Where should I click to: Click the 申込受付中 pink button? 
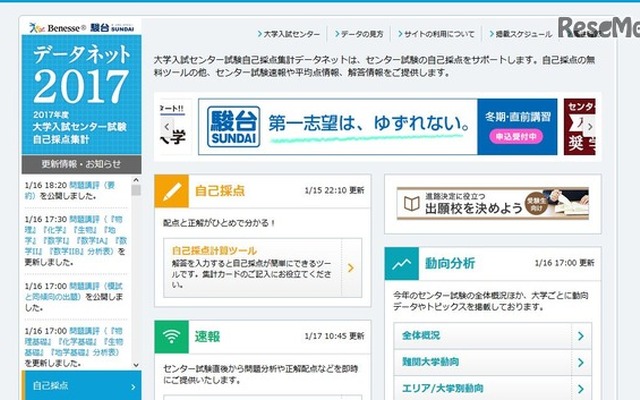pos(516,136)
